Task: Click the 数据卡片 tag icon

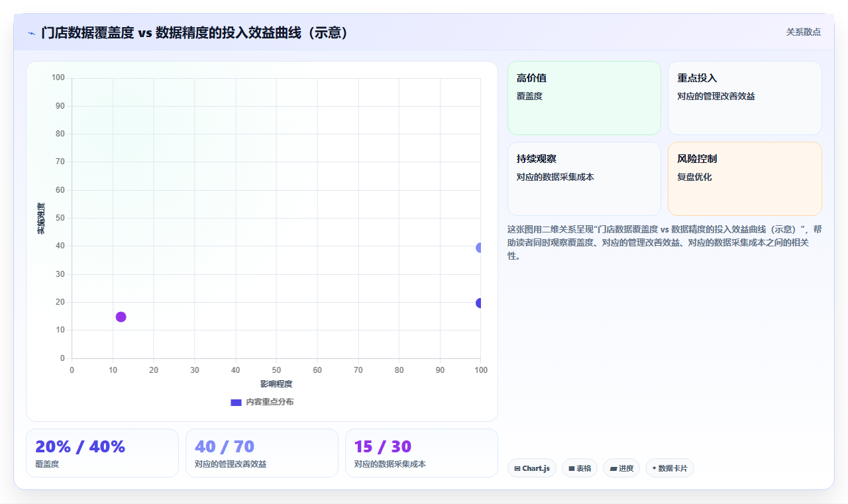Action: (x=654, y=468)
